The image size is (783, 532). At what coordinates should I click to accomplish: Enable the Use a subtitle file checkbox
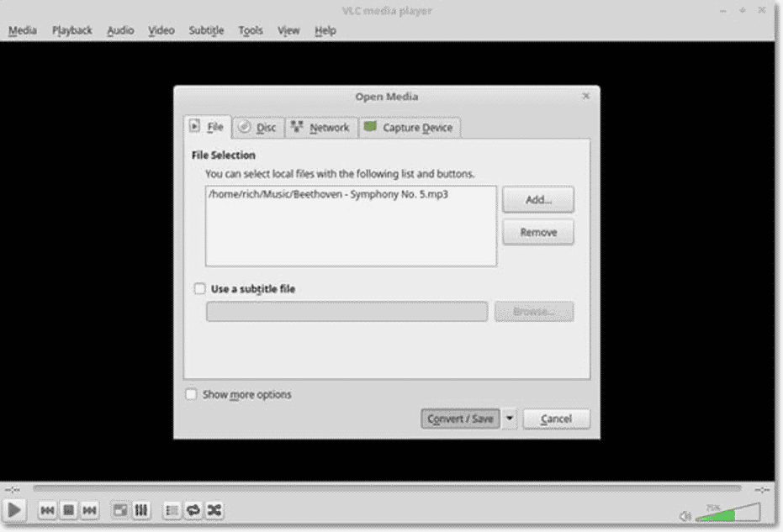tap(199, 287)
